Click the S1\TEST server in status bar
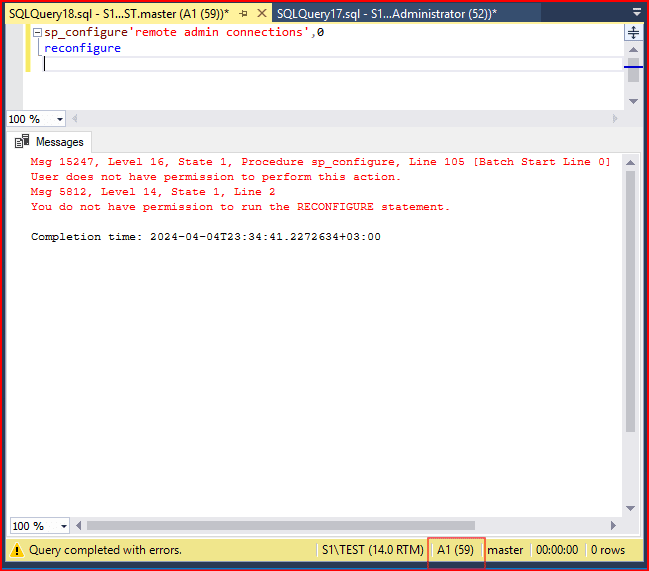Screen dimensions: 649x571 pos(371,550)
